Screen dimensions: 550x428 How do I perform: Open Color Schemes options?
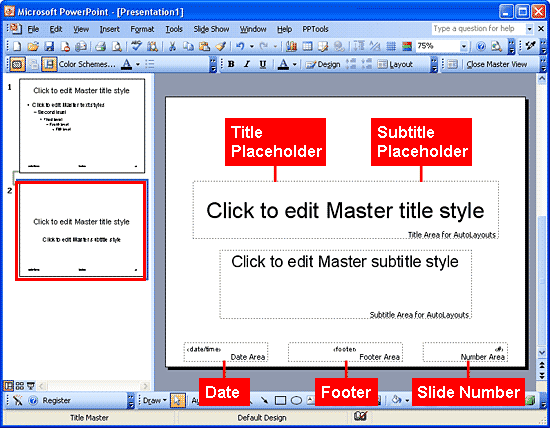[87, 64]
